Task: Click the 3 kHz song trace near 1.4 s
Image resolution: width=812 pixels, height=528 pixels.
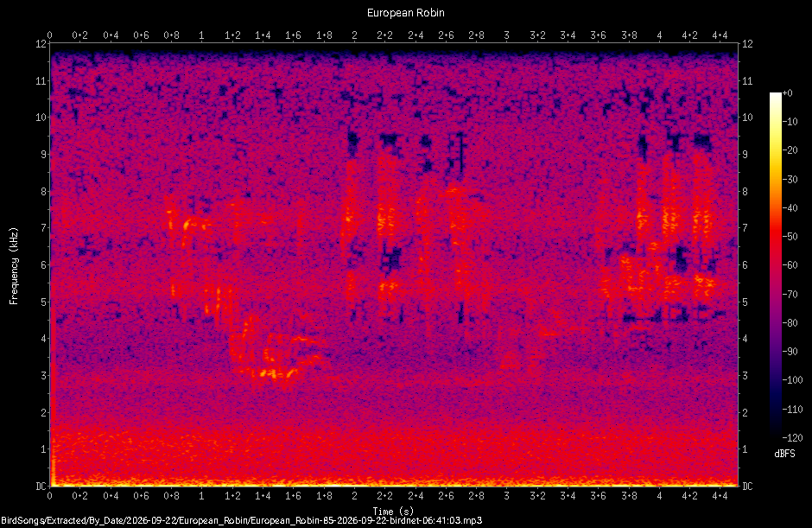Action: (x=270, y=372)
